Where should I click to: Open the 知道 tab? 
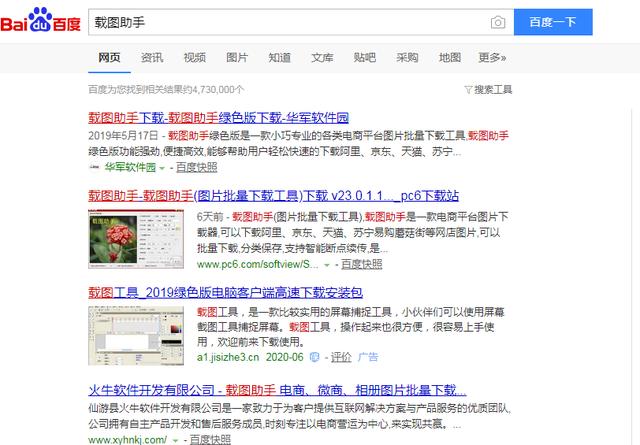[280, 58]
